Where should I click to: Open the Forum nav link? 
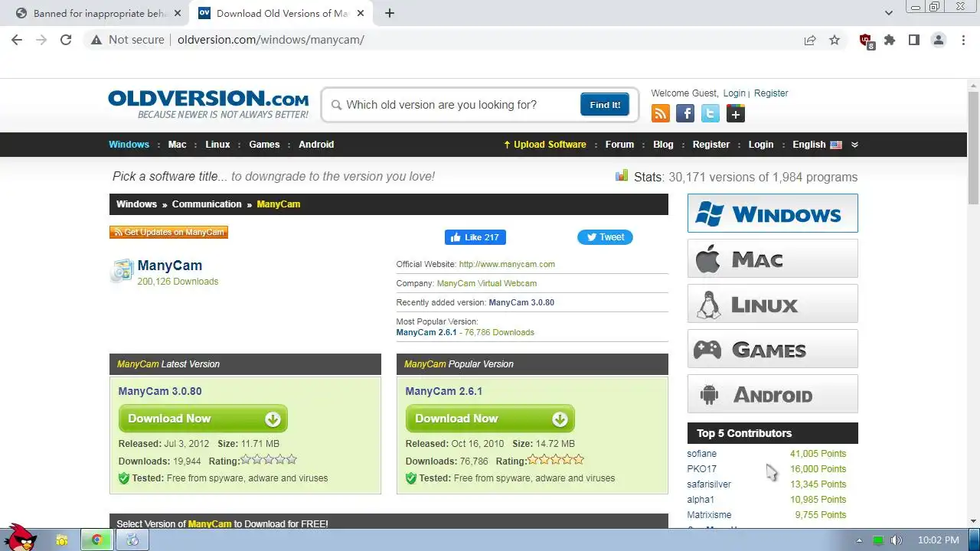coord(619,145)
